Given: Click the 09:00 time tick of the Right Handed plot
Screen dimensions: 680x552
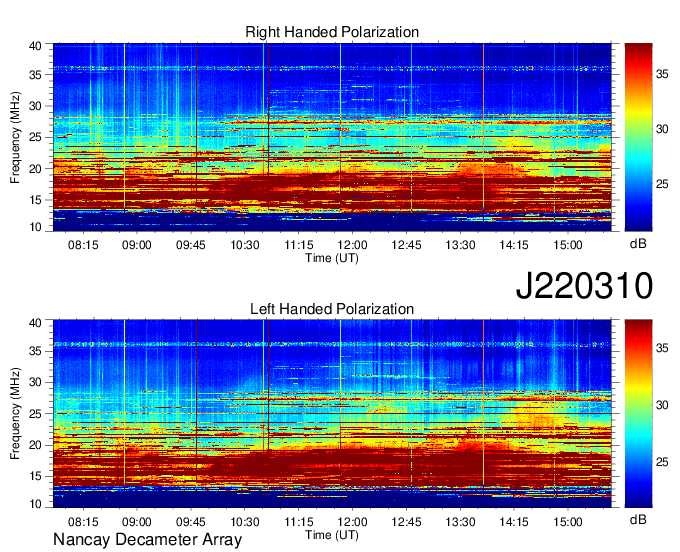Looking at the screenshot, I should [x=137, y=245].
